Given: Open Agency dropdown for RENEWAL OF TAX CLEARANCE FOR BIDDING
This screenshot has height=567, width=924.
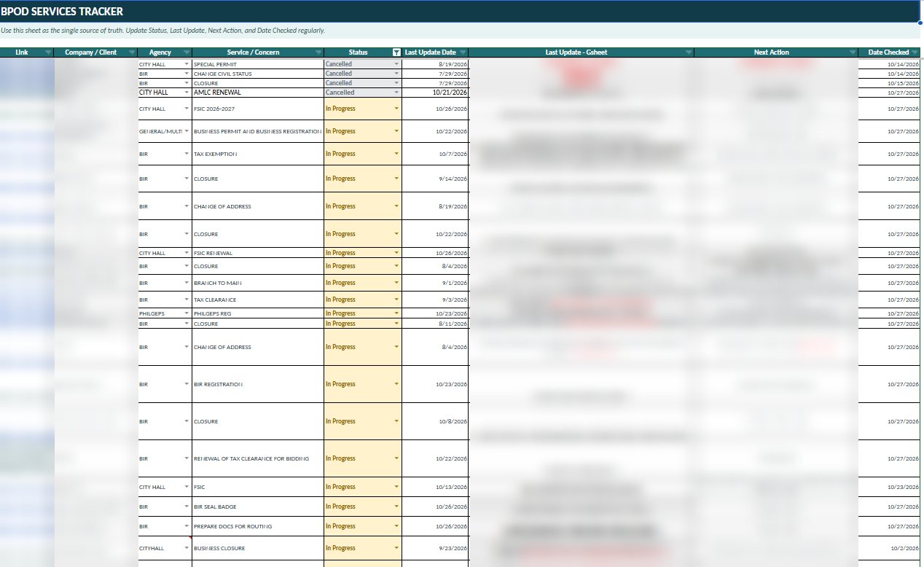Looking at the screenshot, I should (x=187, y=458).
